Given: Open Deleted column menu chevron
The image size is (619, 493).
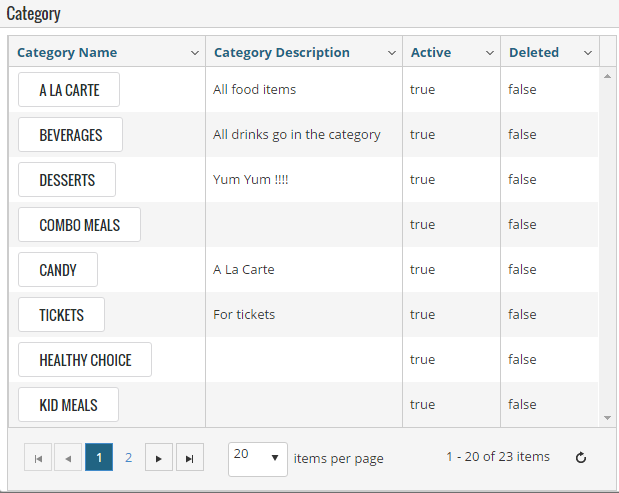Looking at the screenshot, I should tap(588, 53).
